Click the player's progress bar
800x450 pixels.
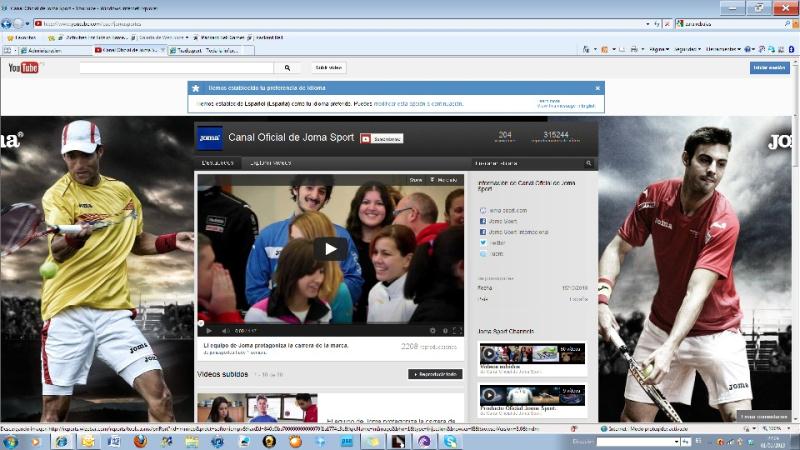(331, 324)
